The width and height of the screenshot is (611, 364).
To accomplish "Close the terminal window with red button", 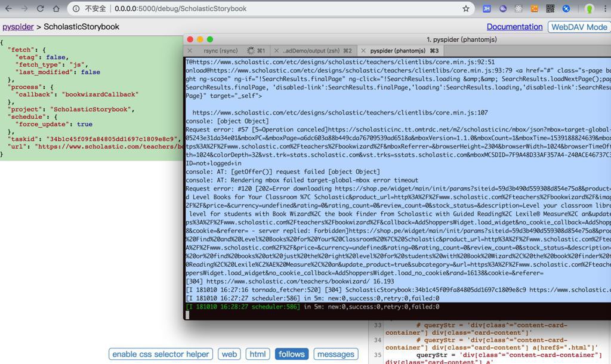I will (x=190, y=39).
